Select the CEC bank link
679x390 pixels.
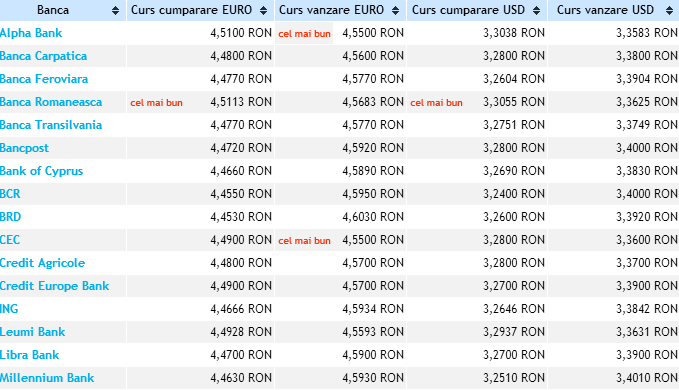tap(10, 240)
